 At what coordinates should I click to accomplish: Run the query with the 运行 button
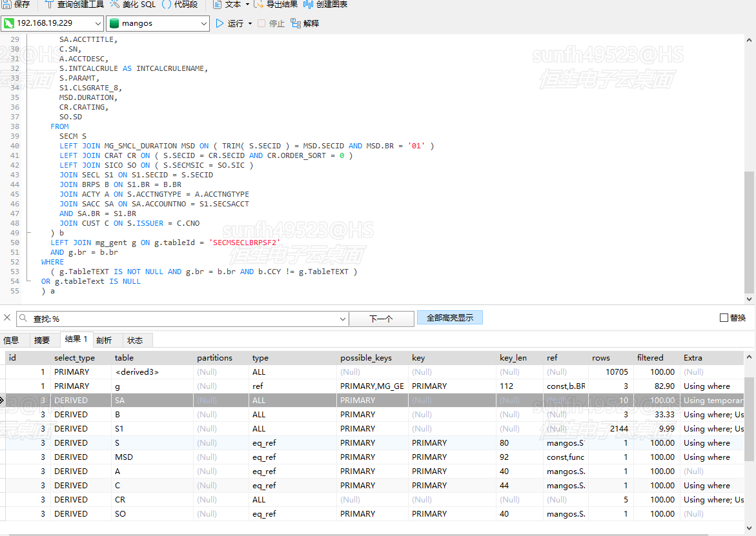(230, 23)
